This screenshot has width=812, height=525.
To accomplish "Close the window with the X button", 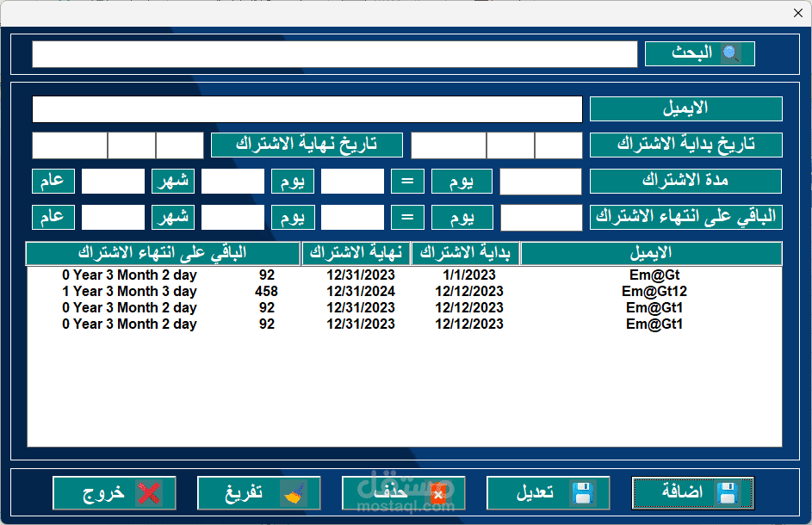I will coord(798,13).
